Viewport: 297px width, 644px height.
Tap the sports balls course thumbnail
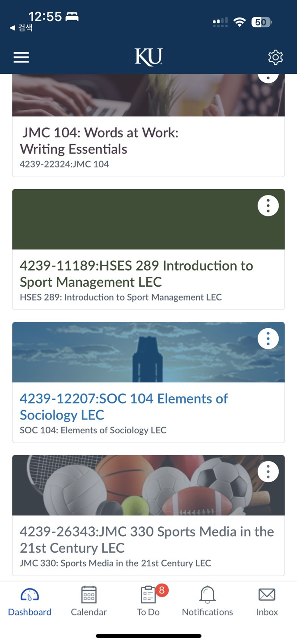tap(134, 485)
